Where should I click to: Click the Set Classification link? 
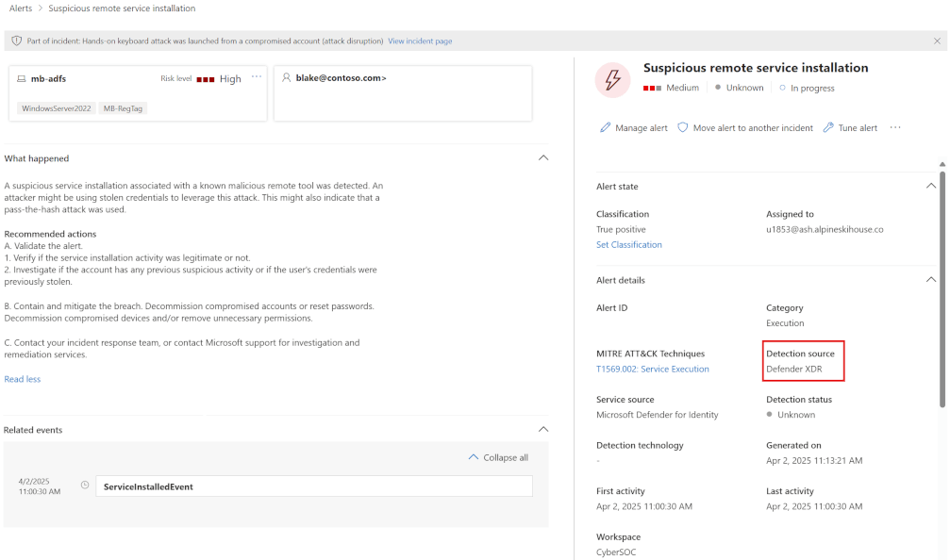click(x=629, y=245)
